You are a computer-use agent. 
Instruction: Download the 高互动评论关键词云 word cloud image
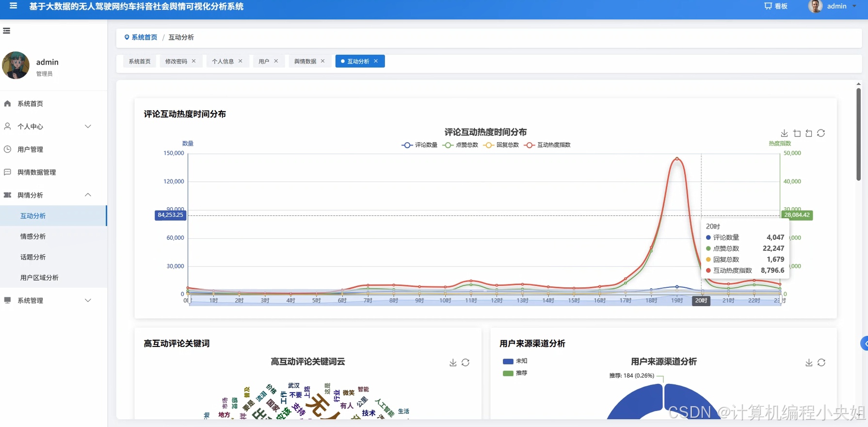453,362
